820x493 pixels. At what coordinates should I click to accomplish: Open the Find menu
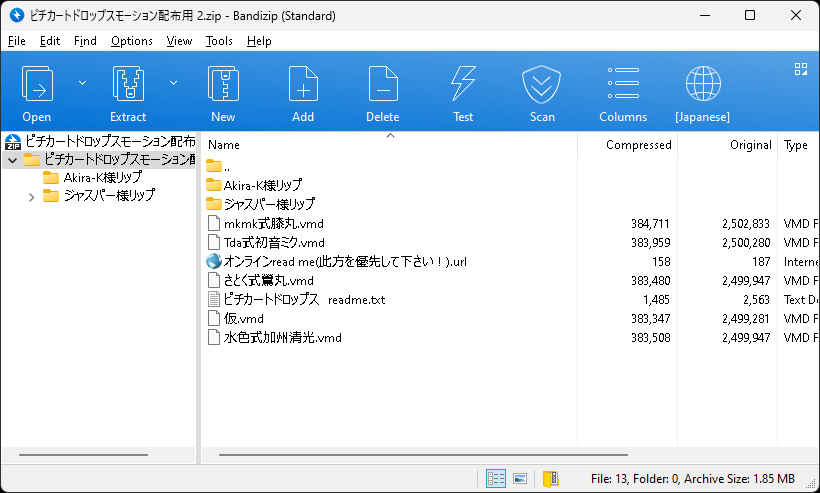(85, 41)
